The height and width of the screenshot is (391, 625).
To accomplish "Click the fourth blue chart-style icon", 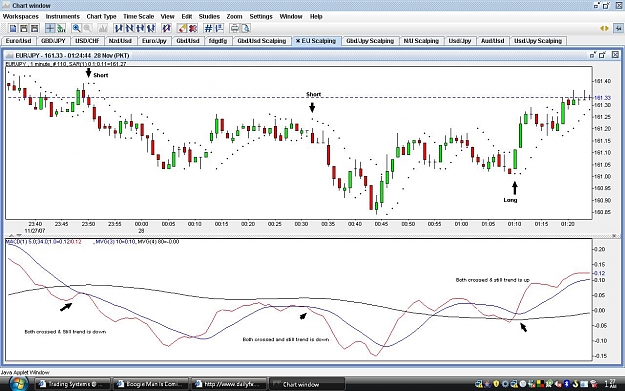I will pos(151,28).
